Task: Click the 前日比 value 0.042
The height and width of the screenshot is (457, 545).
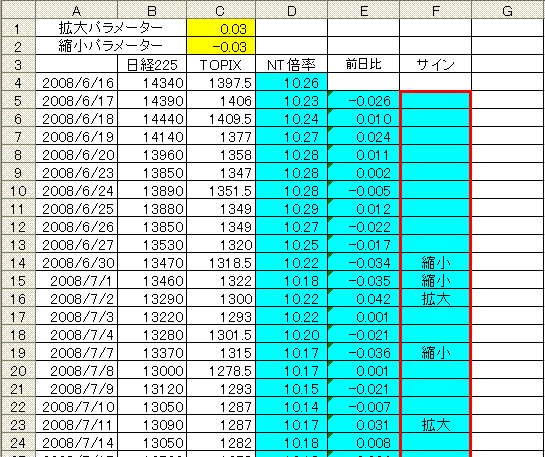Action: click(364, 299)
